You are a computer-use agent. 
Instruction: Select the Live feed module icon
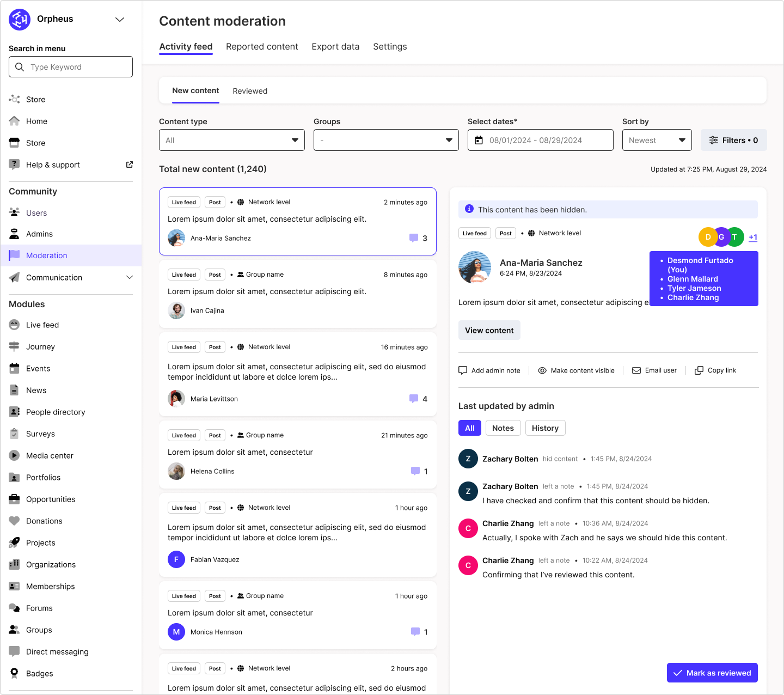(14, 325)
